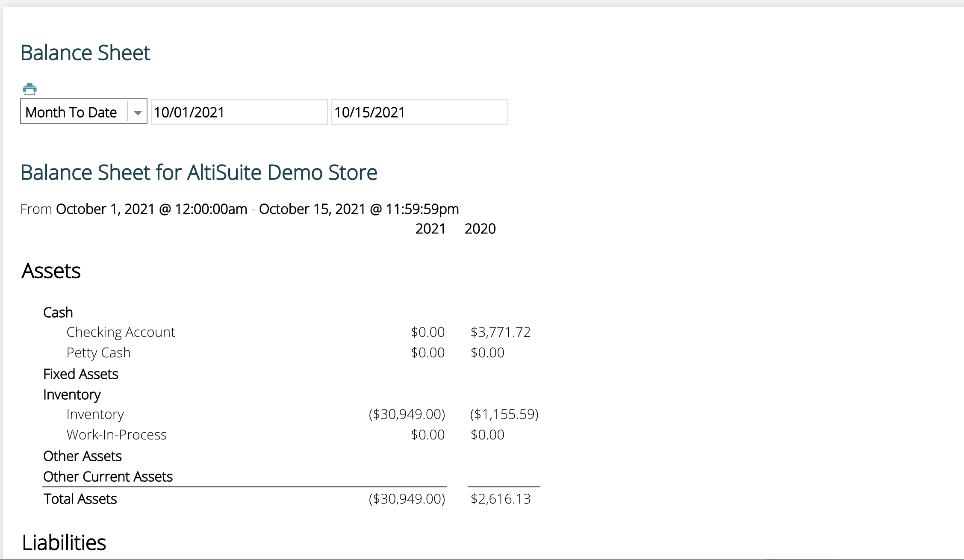Click the Checking Account row label
This screenshot has height=560, width=964.
(x=121, y=332)
